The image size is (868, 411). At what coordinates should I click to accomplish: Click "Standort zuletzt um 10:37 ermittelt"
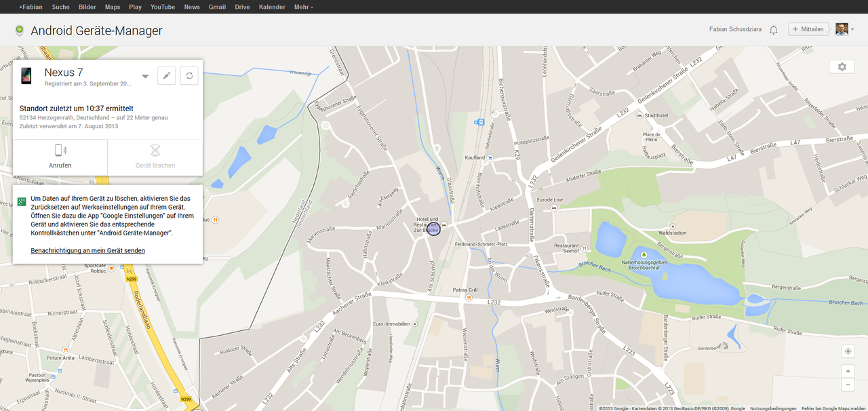pyautogui.click(x=77, y=109)
